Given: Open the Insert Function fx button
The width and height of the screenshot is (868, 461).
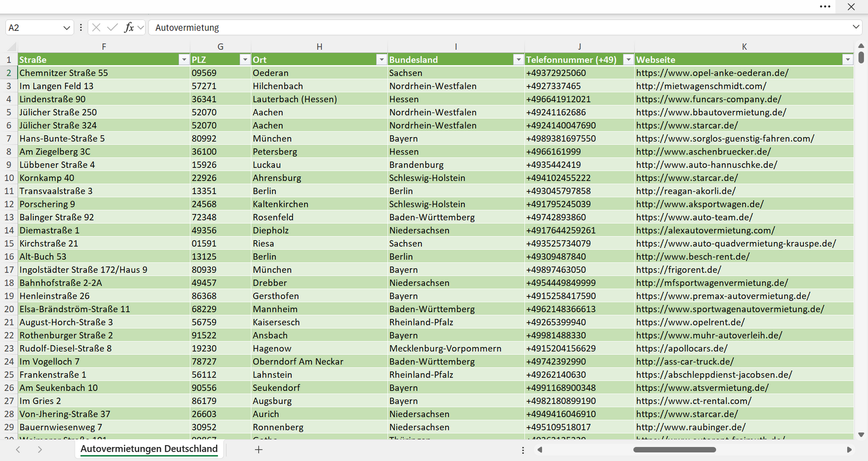Looking at the screenshot, I should coord(129,28).
